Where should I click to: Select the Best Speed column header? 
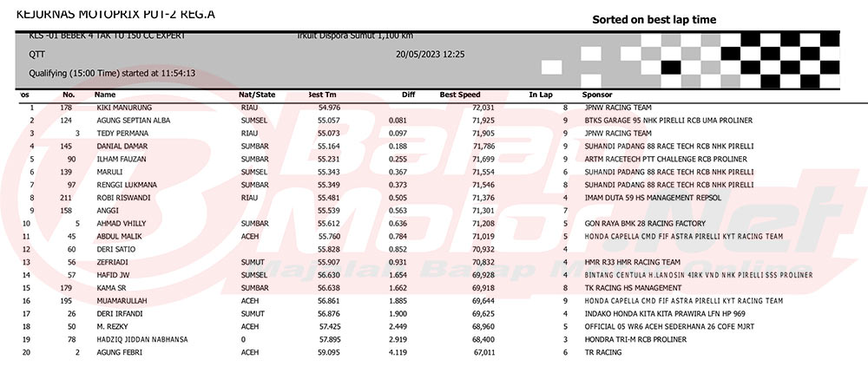coord(460,95)
